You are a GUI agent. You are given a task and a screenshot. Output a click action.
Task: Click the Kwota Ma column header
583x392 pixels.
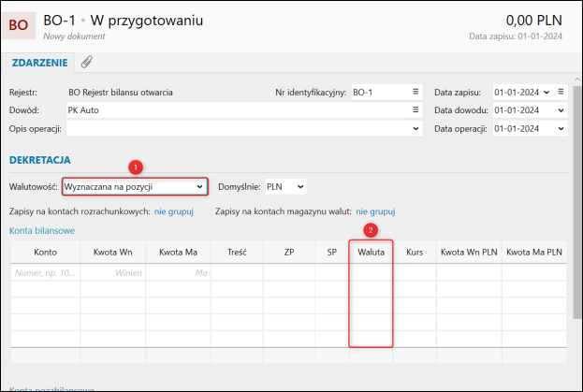[178, 252]
